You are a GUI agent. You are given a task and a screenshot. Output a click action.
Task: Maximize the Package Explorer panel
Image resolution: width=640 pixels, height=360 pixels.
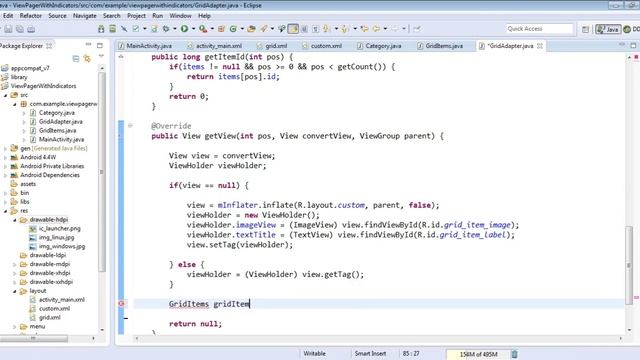click(x=100, y=45)
